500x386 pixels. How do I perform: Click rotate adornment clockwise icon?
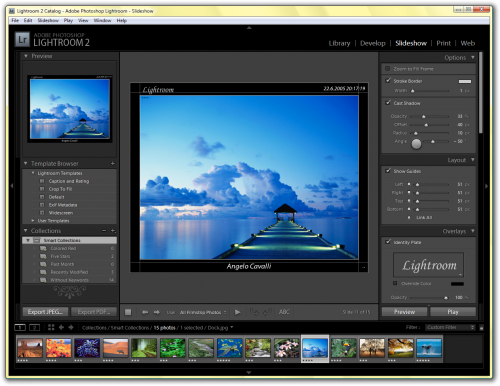pyautogui.click(x=267, y=312)
